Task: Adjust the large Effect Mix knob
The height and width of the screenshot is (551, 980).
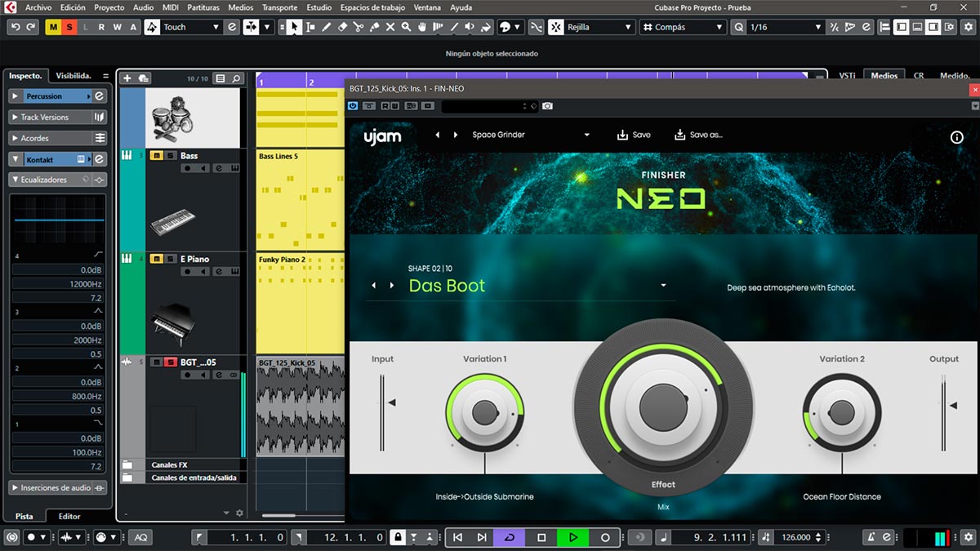Action: [x=663, y=406]
